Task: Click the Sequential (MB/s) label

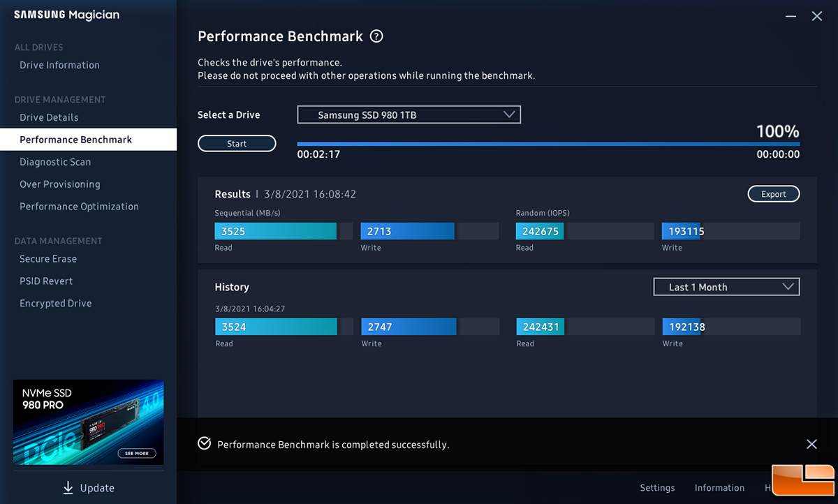Action: 247,213
